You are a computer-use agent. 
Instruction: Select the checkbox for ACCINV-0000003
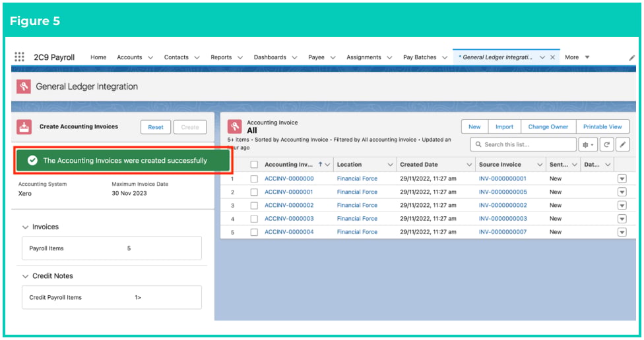(x=254, y=219)
